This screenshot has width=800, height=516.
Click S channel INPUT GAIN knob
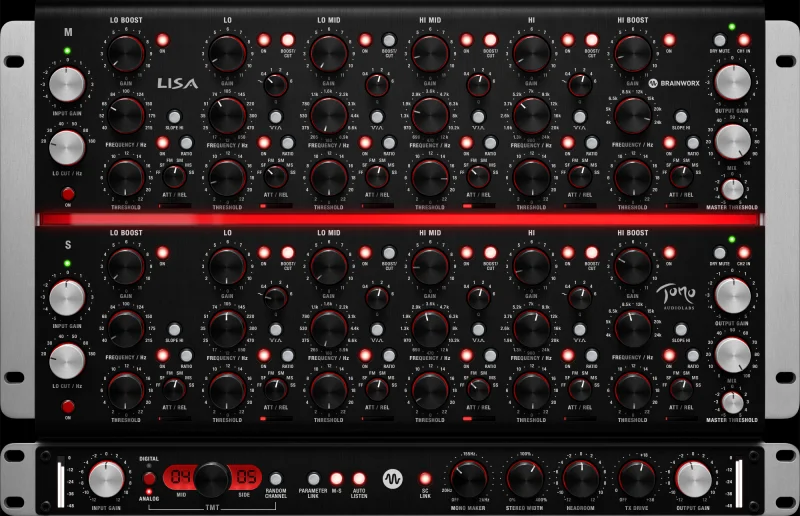pyautogui.click(x=67, y=297)
